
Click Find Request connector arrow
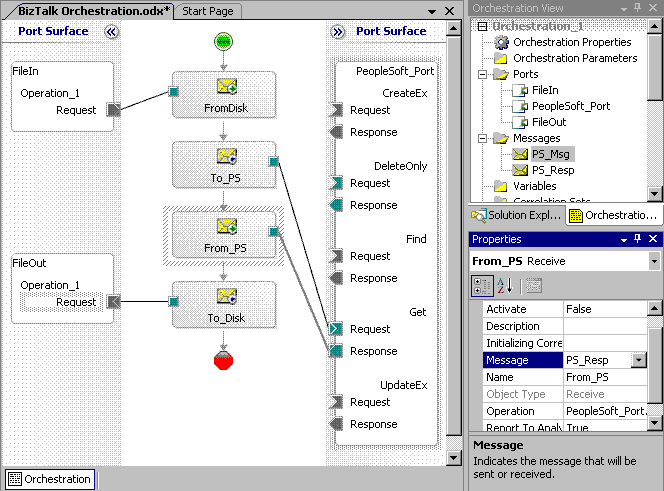tap(337, 255)
